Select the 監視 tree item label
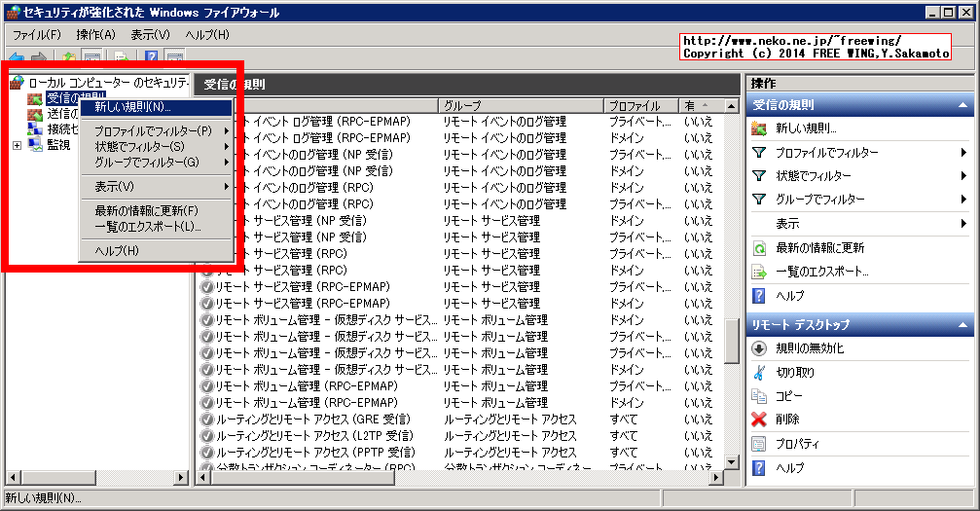Viewport: 980px width, 511px height. [58, 145]
